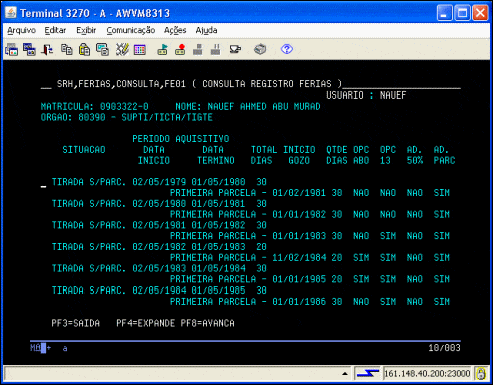Click the stop macro greyed icon
Image resolution: width=493 pixels, height=385 pixels.
click(x=198, y=50)
